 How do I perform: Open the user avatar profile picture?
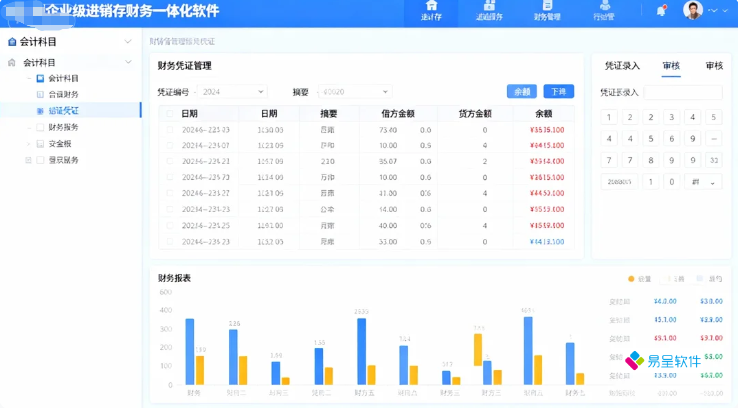click(692, 10)
